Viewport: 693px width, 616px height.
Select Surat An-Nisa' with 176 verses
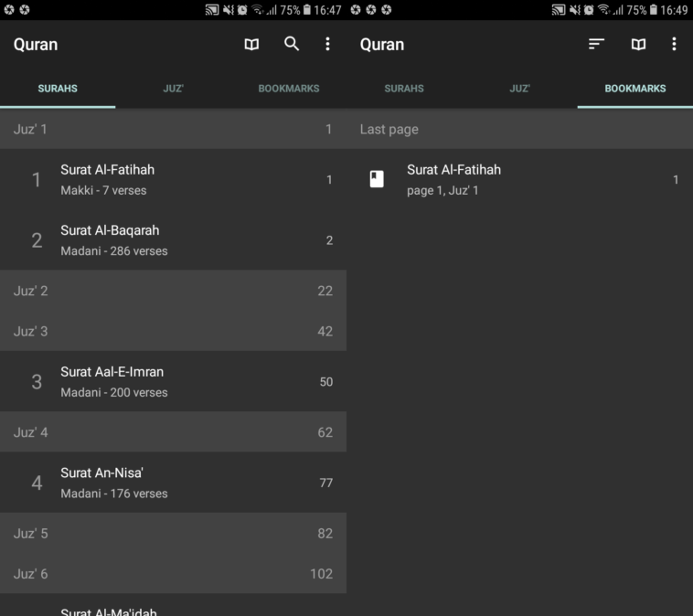click(173, 483)
